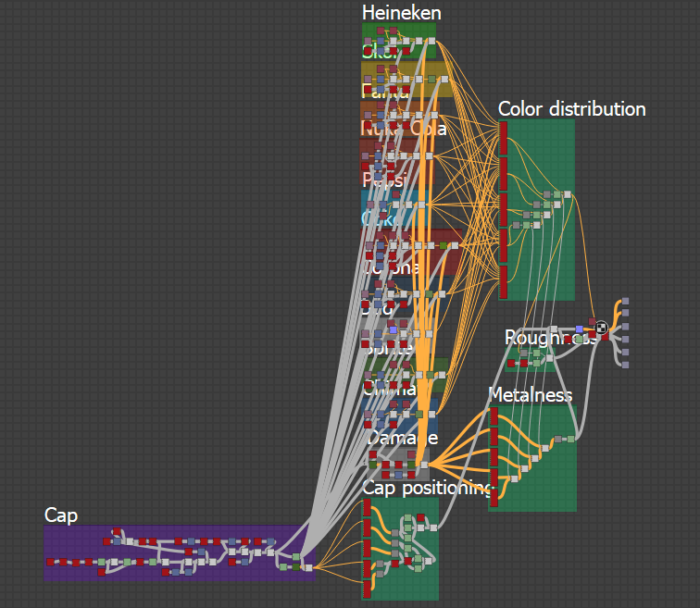Click the Cap positioning frame title
The image size is (700, 608).
(x=427, y=488)
